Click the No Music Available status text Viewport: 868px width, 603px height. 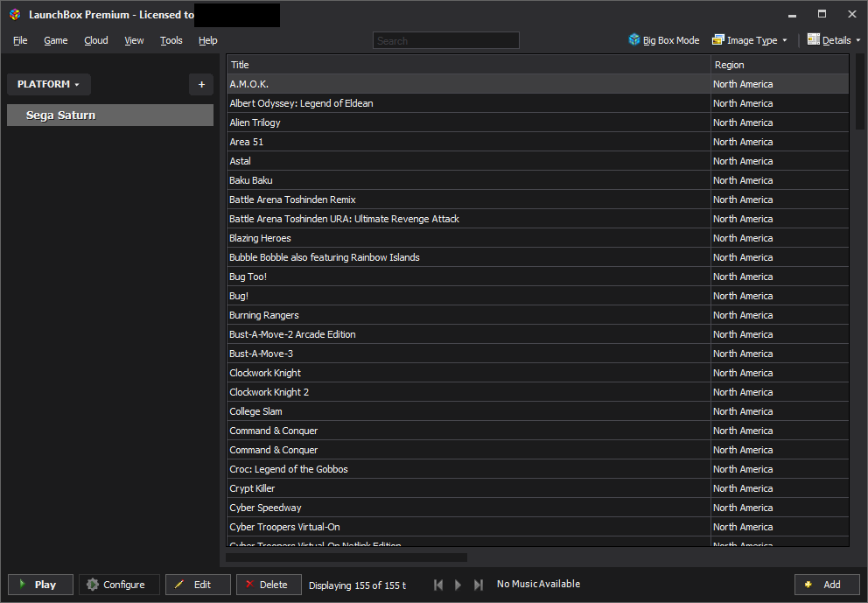coord(539,584)
